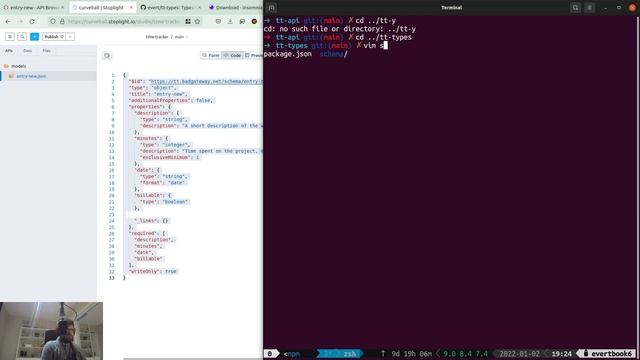Click the $id schema URL link
Screen dimensions: 640x360
pos(206,82)
